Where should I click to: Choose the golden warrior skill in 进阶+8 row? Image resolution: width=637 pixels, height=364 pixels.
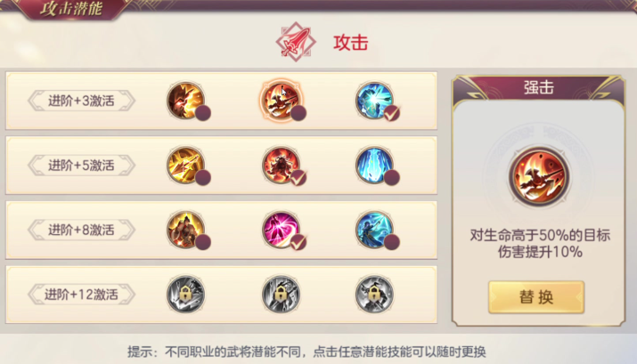(185, 230)
